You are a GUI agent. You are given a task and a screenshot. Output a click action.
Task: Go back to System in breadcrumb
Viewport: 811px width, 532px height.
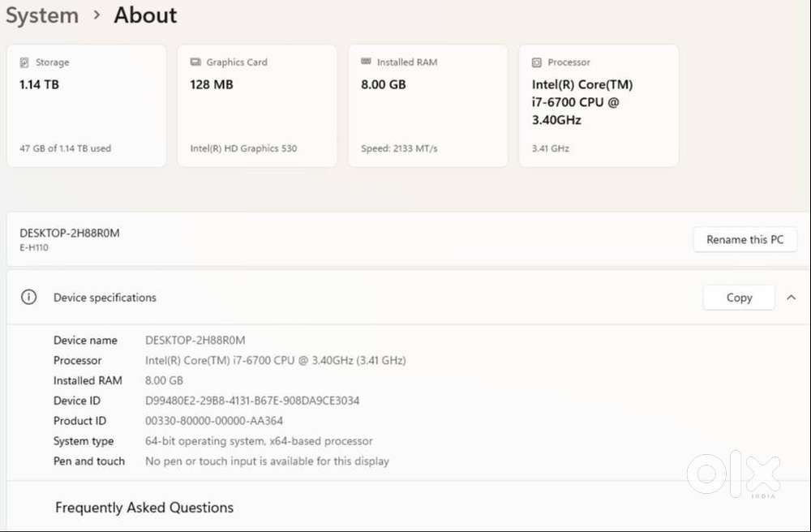pyautogui.click(x=42, y=15)
